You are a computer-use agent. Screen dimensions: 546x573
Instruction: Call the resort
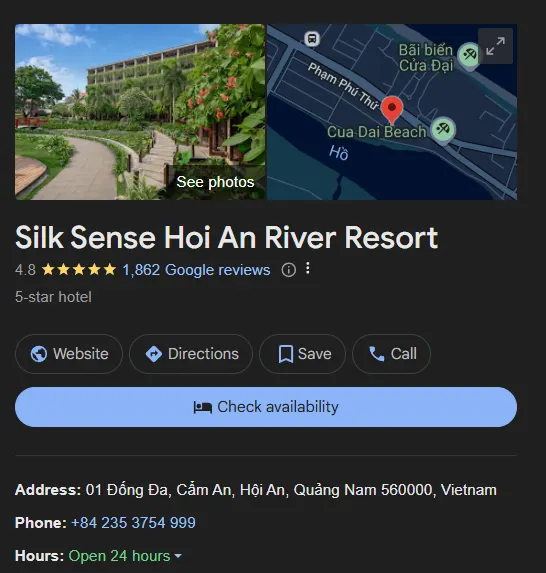[391, 354]
